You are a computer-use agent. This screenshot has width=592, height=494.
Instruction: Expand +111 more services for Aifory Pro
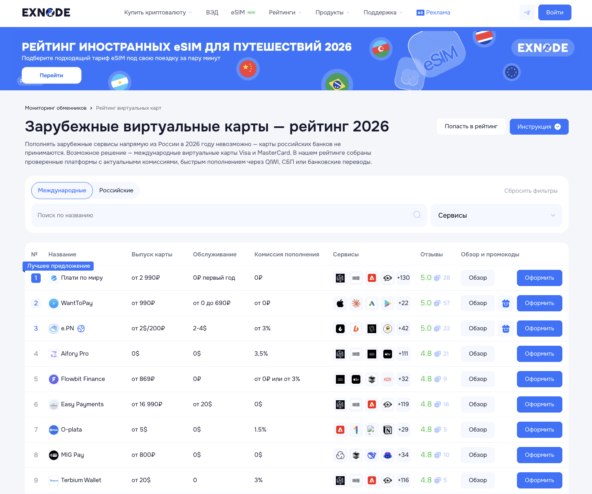tap(403, 354)
